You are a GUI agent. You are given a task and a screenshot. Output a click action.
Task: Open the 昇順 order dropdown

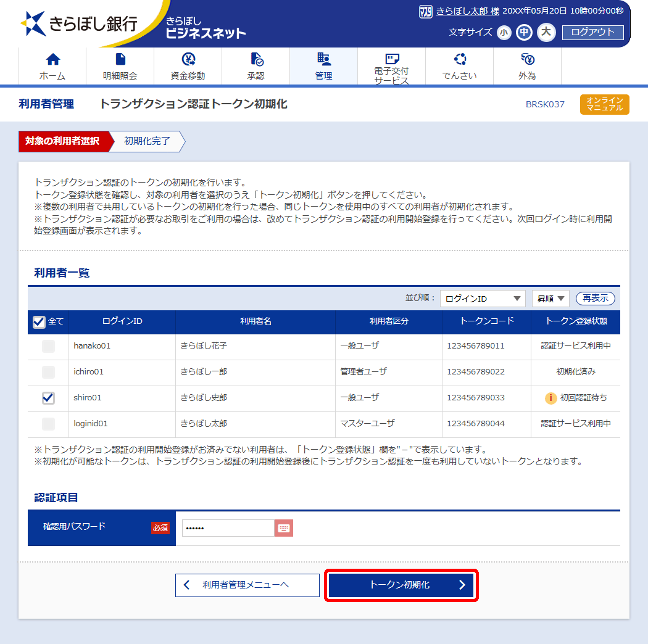coord(550,299)
